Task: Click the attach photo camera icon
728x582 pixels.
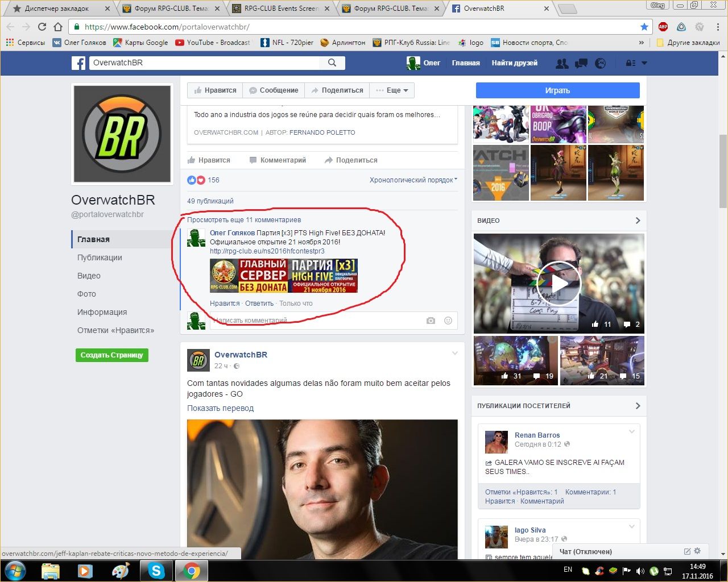Action: click(431, 321)
